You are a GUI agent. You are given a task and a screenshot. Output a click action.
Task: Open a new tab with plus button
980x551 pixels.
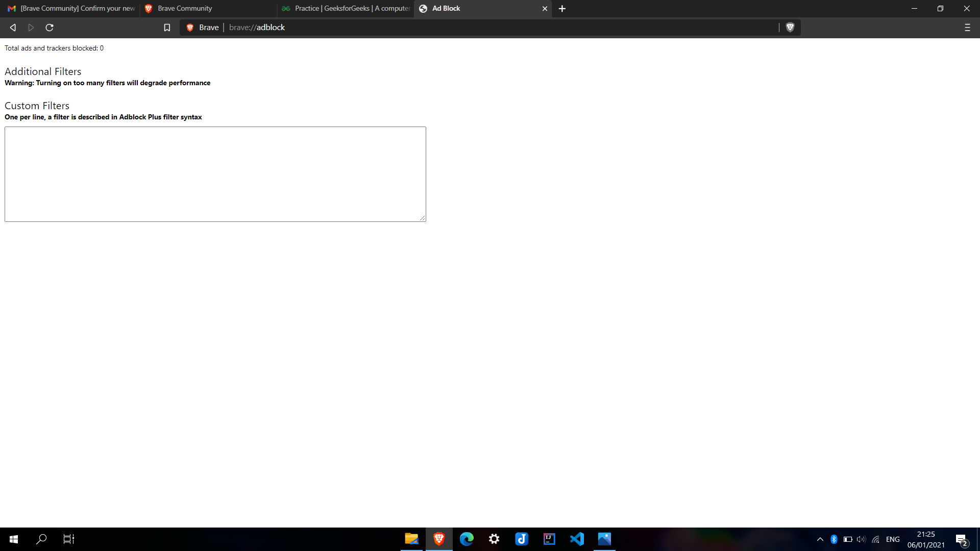pyautogui.click(x=562, y=9)
